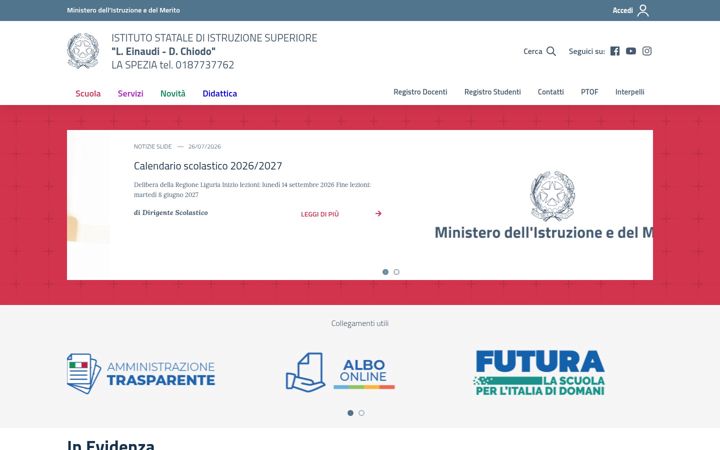
Task: Open Calendario scolastico 2026/2027 headline
Action: (x=208, y=166)
